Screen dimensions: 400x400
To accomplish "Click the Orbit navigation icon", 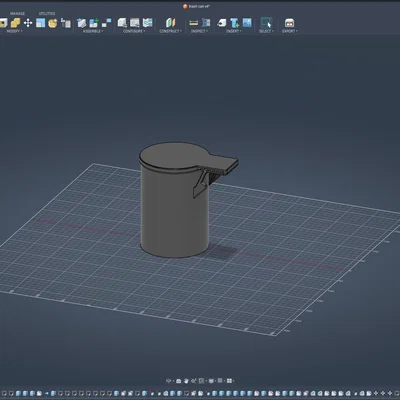I will click(168, 381).
